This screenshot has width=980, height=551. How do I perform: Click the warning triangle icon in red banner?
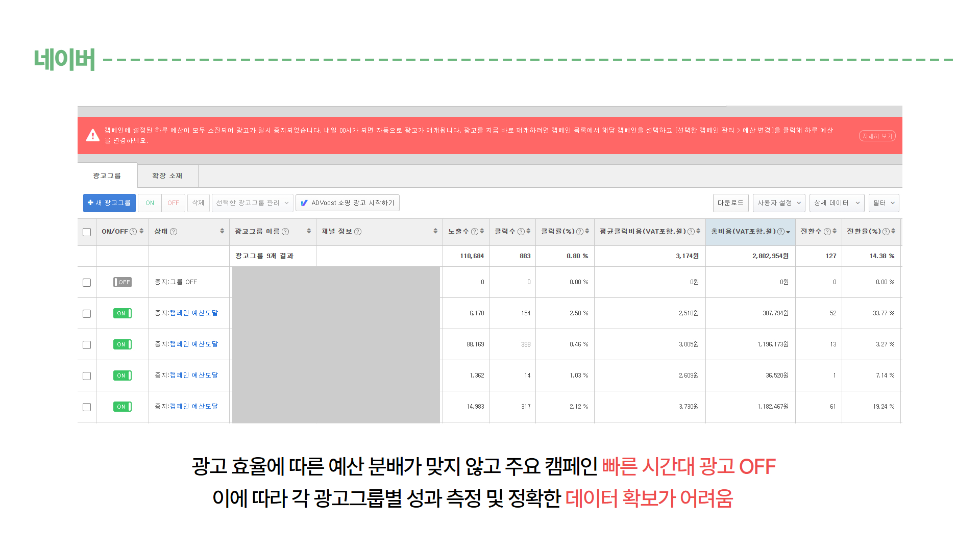93,136
